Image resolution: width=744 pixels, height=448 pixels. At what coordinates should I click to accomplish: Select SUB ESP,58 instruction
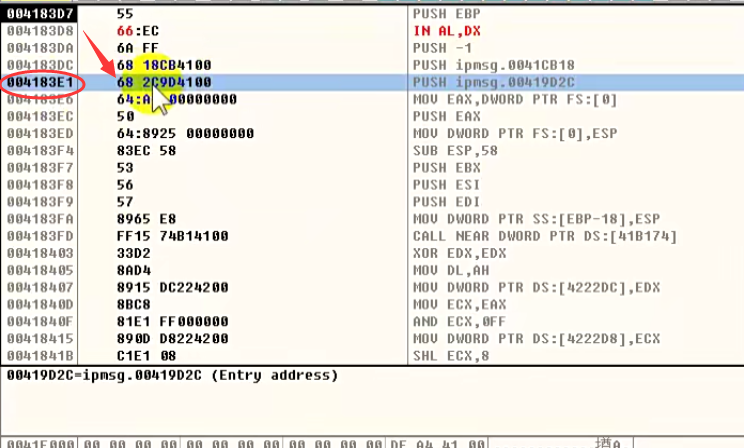(x=456, y=150)
